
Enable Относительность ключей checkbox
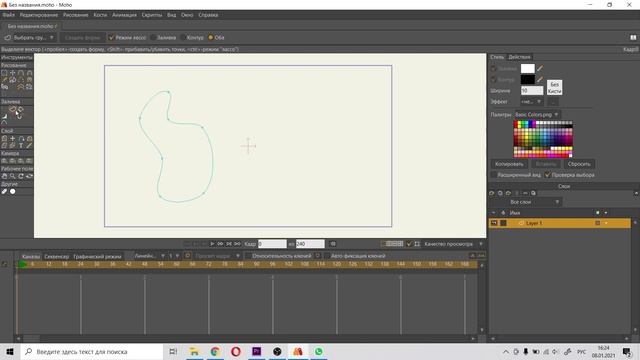(247, 256)
